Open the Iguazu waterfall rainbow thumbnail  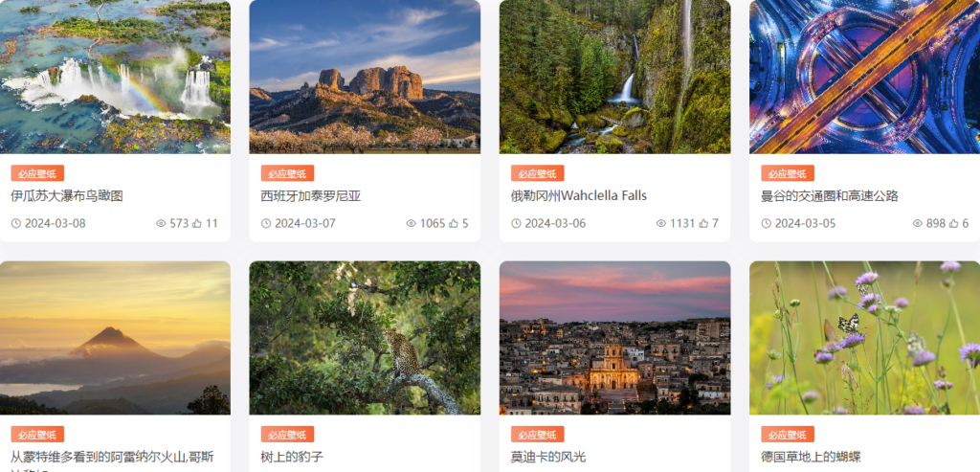tap(115, 77)
